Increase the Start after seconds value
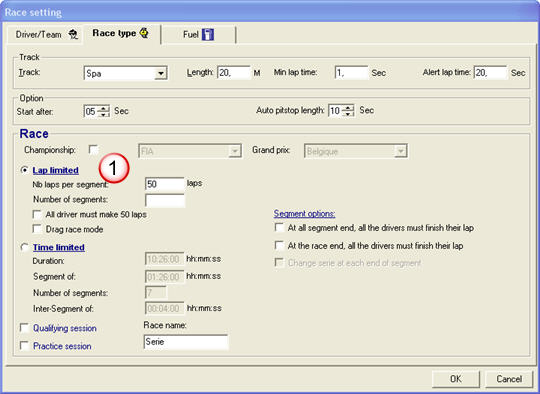The width and height of the screenshot is (540, 394). point(103,108)
